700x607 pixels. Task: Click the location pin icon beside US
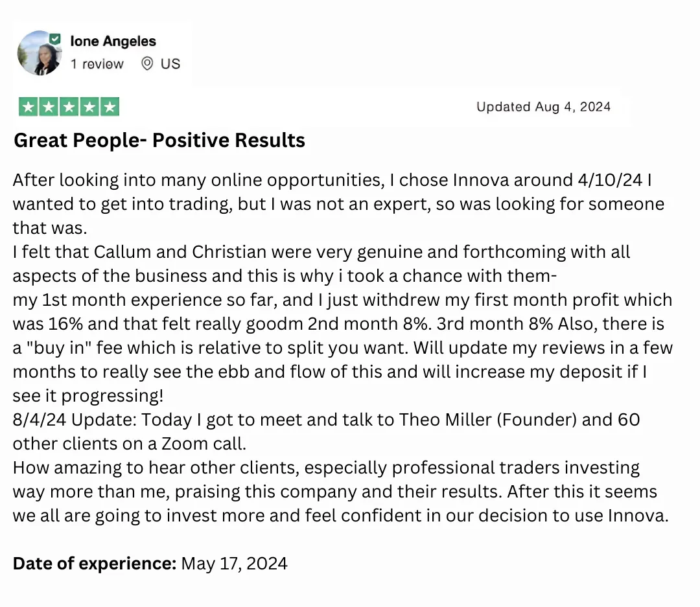(x=147, y=63)
